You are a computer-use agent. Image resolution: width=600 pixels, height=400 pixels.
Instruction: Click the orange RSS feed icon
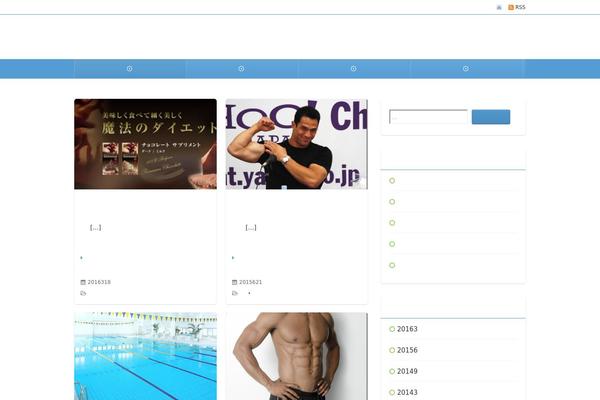pos(510,7)
